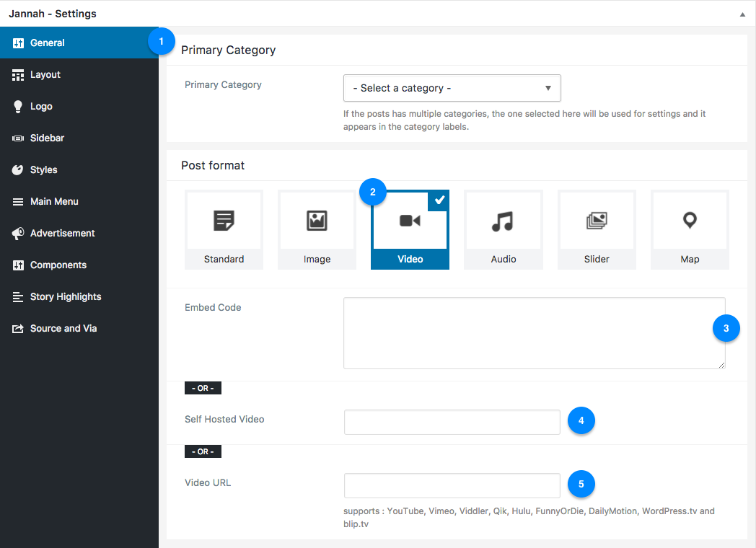This screenshot has width=756, height=548.
Task: Click the Styles palette icon
Action: pos(18,169)
